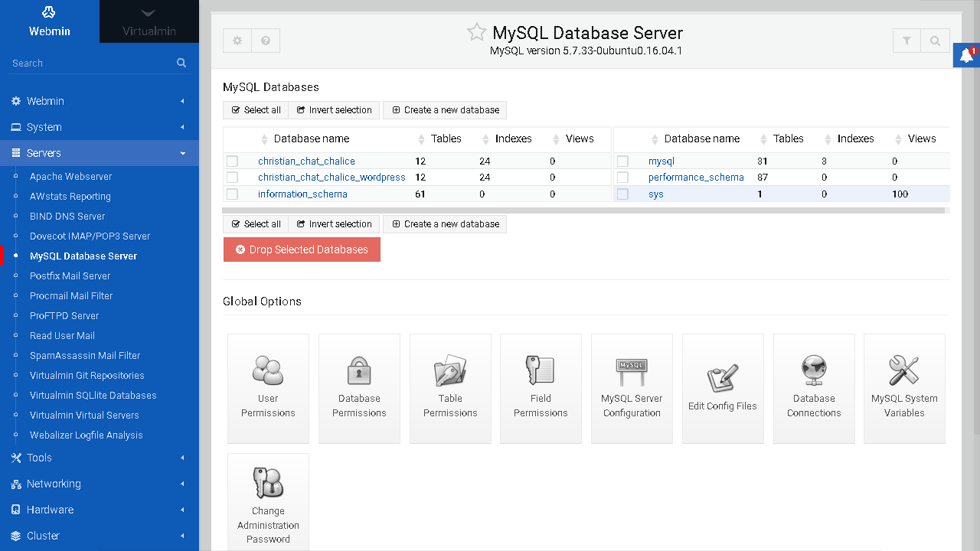Open Postfix Mail Server in sidebar
980x551 pixels.
pos(70,275)
